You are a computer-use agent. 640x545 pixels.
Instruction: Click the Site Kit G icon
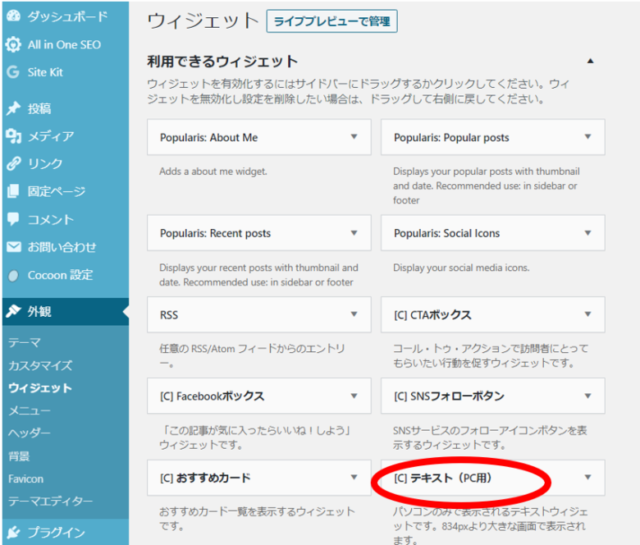[x=13, y=72]
